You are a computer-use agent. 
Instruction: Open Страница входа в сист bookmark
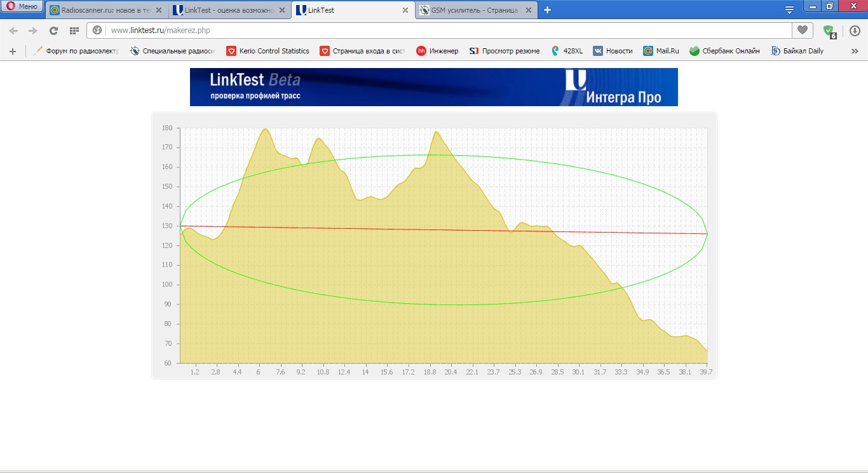[x=362, y=51]
